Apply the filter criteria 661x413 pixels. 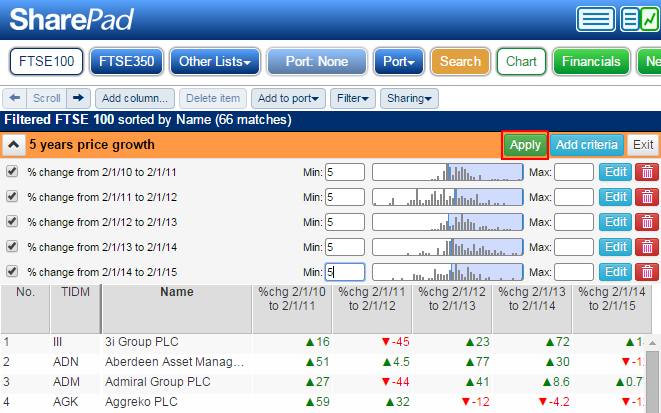[x=525, y=145]
